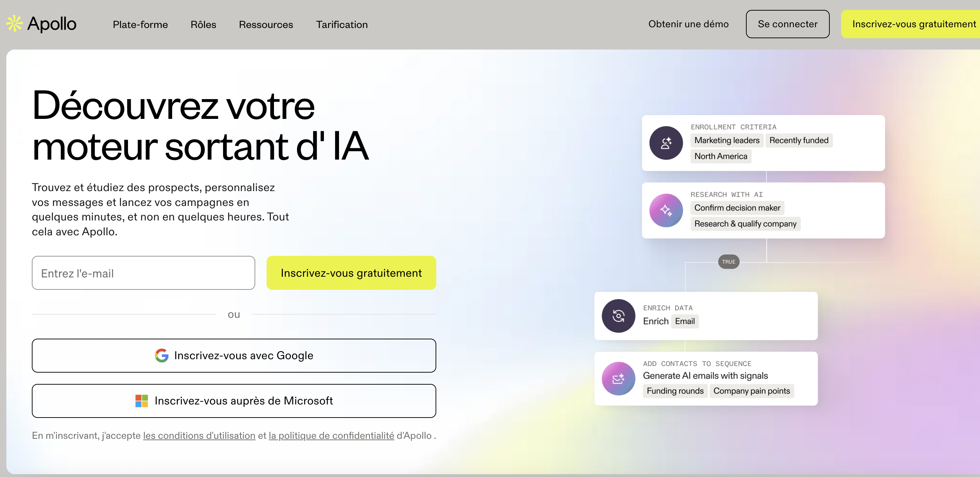Open the Ressources menu
Viewport: 980px width, 477px height.
266,24
